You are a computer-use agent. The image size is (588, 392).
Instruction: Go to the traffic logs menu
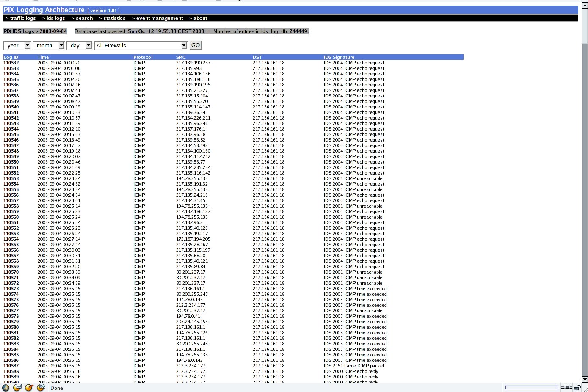[x=21, y=18]
